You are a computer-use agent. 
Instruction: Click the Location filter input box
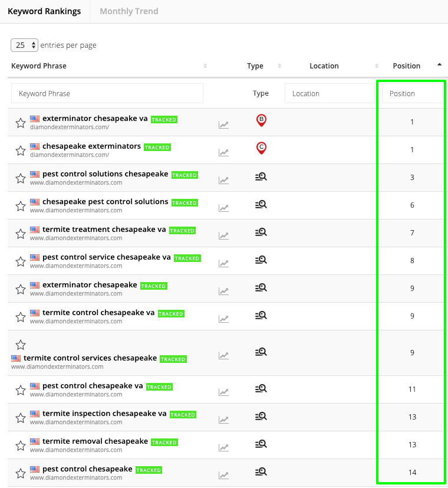pyautogui.click(x=330, y=93)
